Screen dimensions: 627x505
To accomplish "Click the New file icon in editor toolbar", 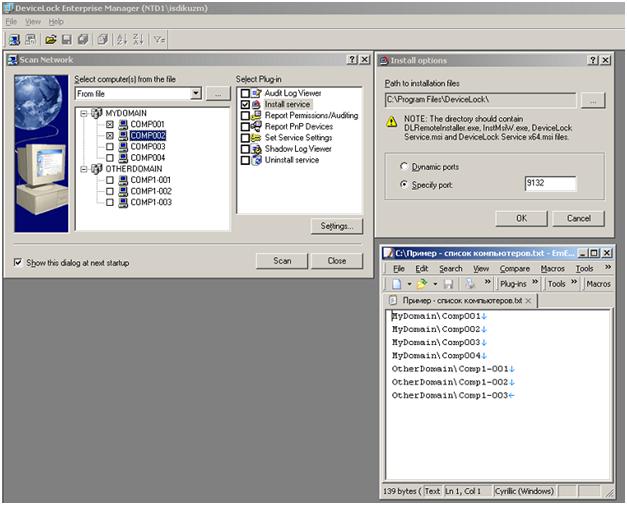I will 397,284.
